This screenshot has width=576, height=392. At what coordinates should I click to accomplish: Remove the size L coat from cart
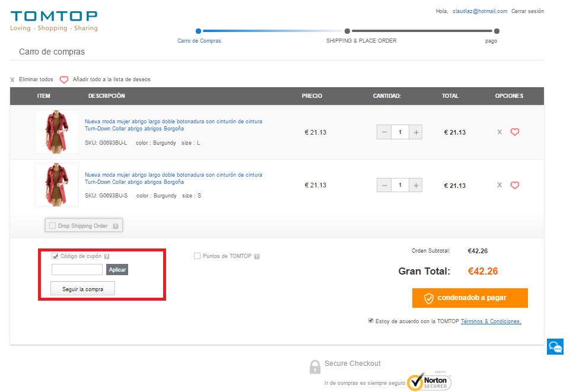(x=499, y=132)
